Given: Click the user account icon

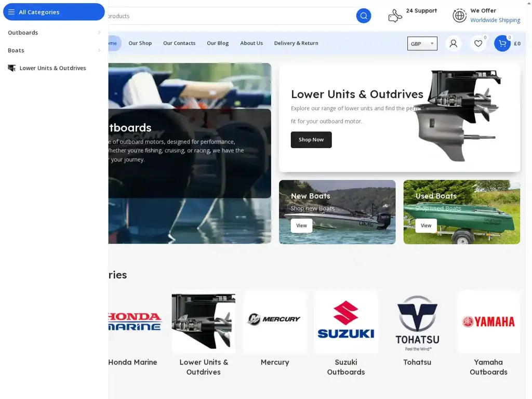Looking at the screenshot, I should click(453, 44).
